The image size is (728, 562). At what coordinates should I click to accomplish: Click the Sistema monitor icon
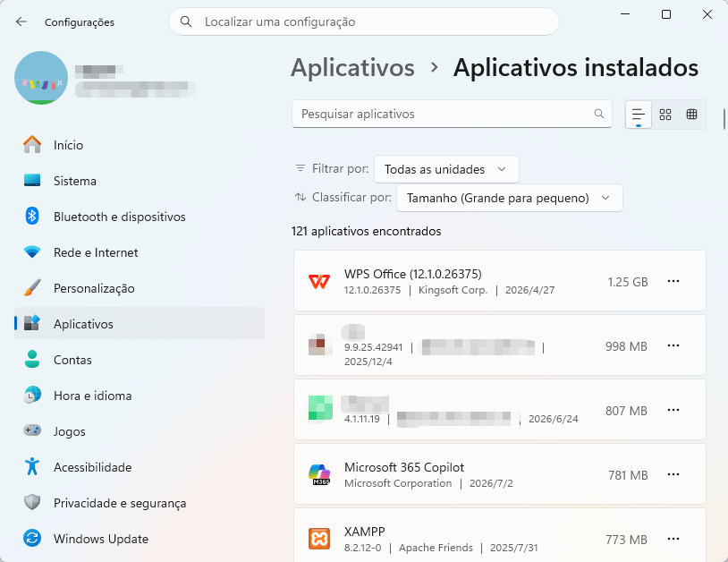(32, 180)
